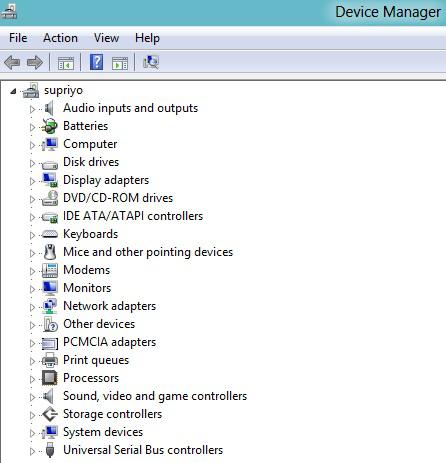This screenshot has width=446, height=463.
Task: Select the System devices item
Action: point(103,432)
